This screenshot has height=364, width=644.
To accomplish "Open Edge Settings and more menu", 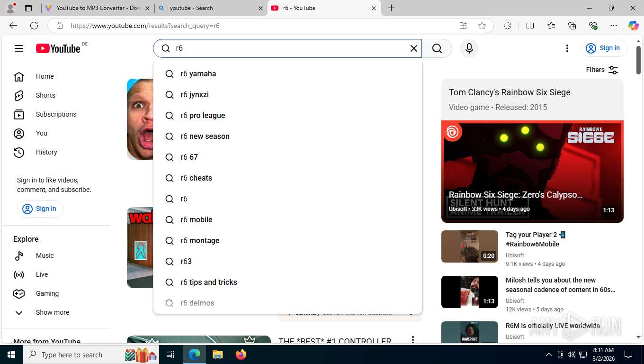I will [614, 26].
